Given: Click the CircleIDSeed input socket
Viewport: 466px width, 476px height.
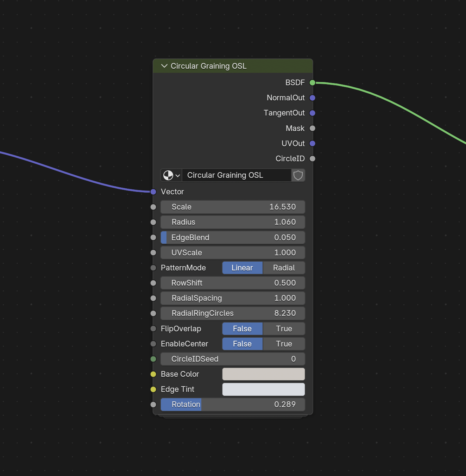Looking at the screenshot, I should tap(153, 359).
